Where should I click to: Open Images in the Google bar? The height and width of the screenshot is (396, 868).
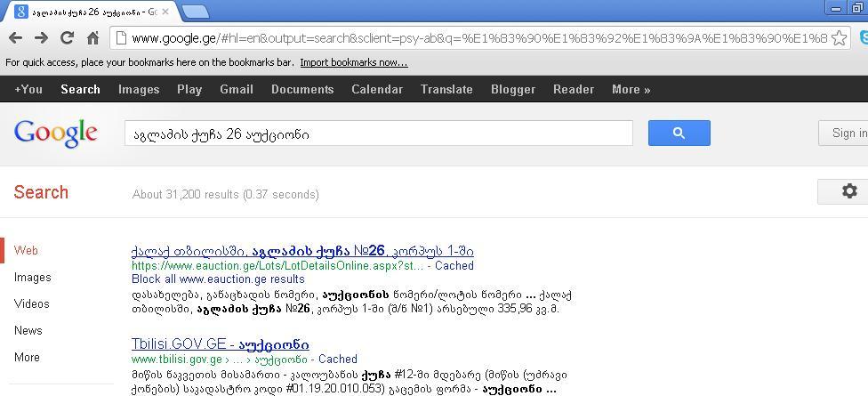click(139, 89)
